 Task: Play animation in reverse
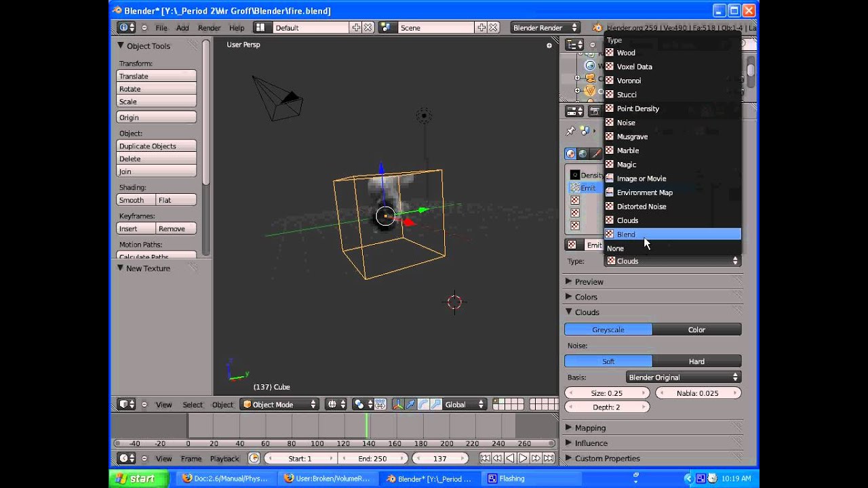pos(511,459)
